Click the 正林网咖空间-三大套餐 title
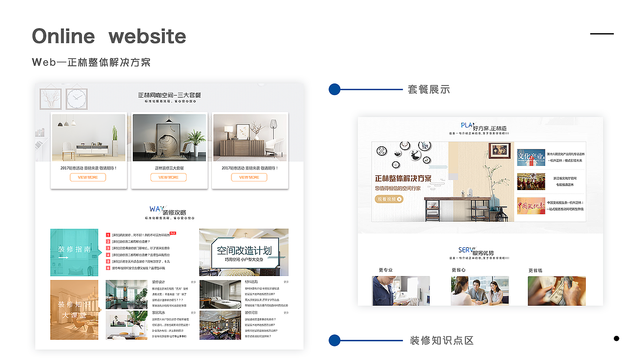 170,95
